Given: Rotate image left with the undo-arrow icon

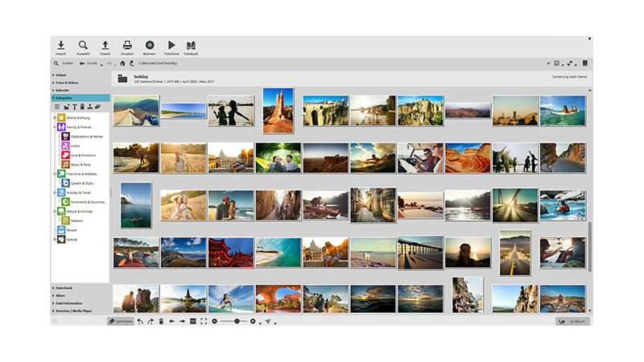Looking at the screenshot, I should click(140, 321).
